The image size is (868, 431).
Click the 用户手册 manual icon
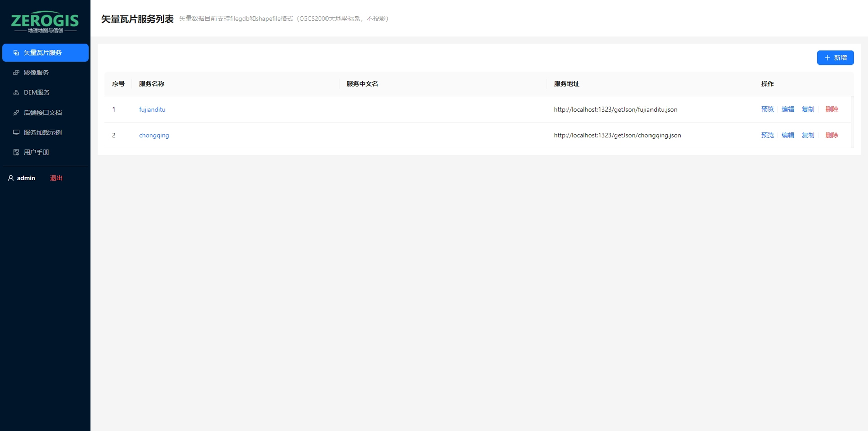pos(16,152)
